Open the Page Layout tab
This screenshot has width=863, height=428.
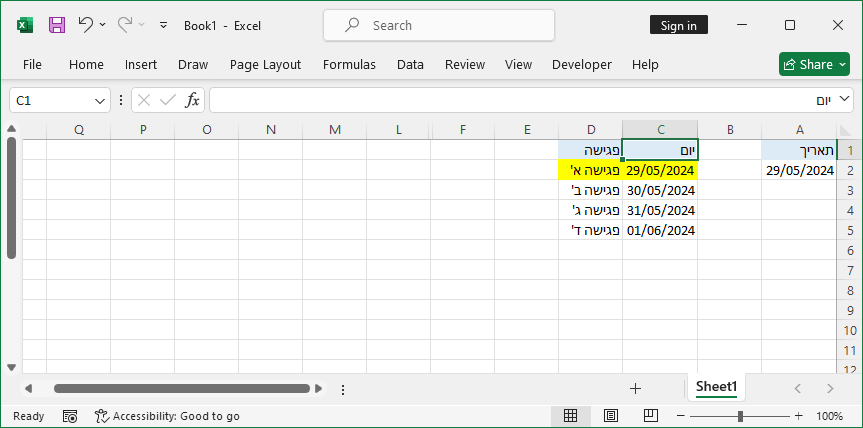point(265,64)
